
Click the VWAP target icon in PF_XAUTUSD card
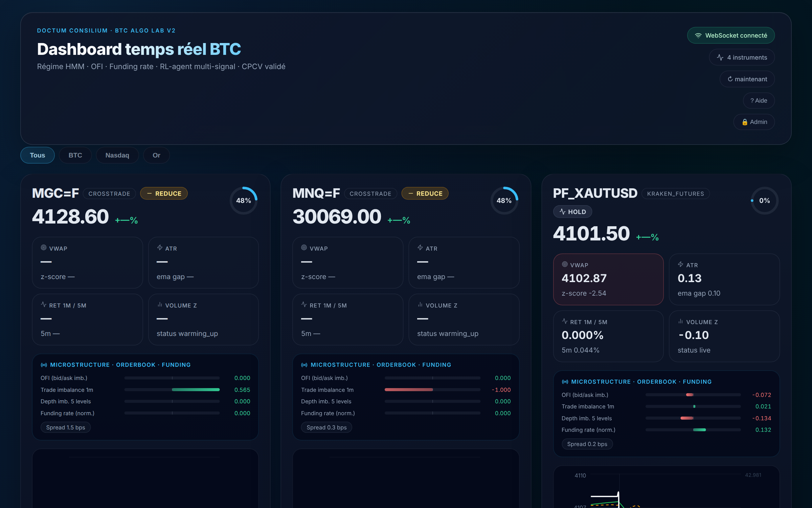[565, 264]
